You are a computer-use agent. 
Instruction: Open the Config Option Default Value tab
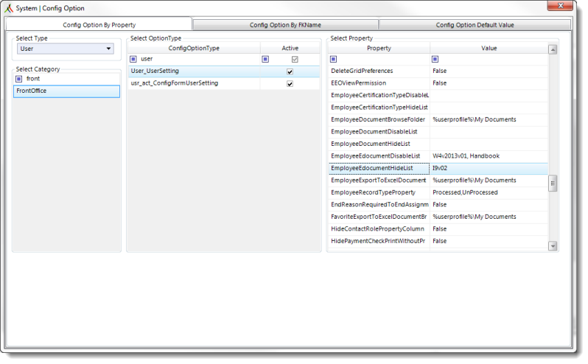(x=475, y=24)
